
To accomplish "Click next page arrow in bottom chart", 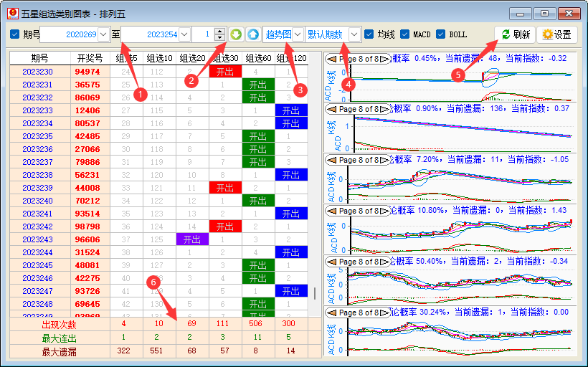I will pos(387,313).
